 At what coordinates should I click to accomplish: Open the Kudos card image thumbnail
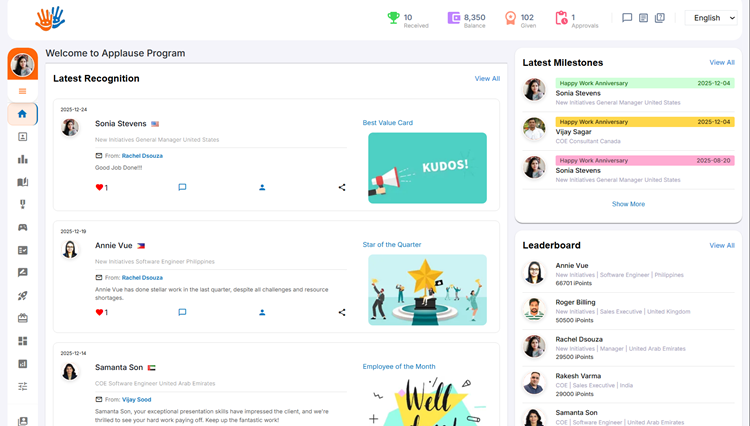click(x=427, y=167)
